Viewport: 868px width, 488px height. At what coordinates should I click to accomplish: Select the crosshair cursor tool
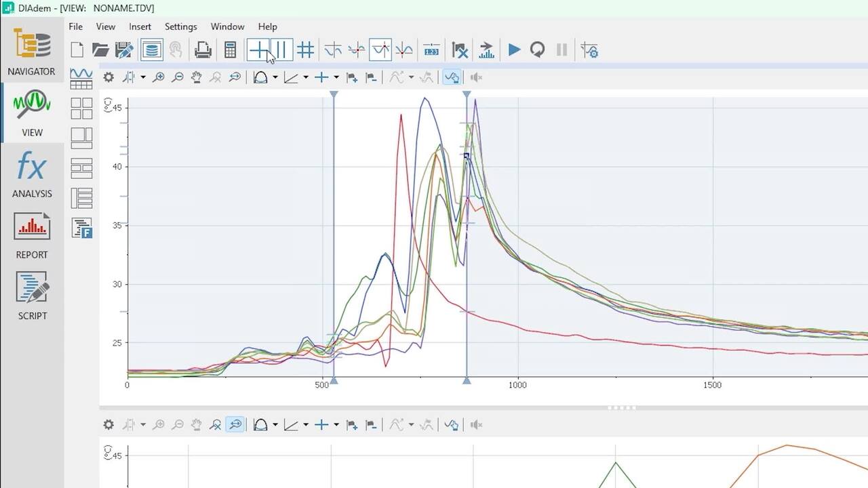click(x=258, y=50)
